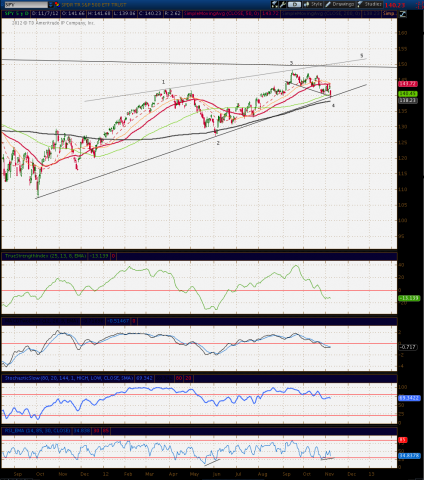Click the -0.51467 value in MACD header

click(118, 321)
